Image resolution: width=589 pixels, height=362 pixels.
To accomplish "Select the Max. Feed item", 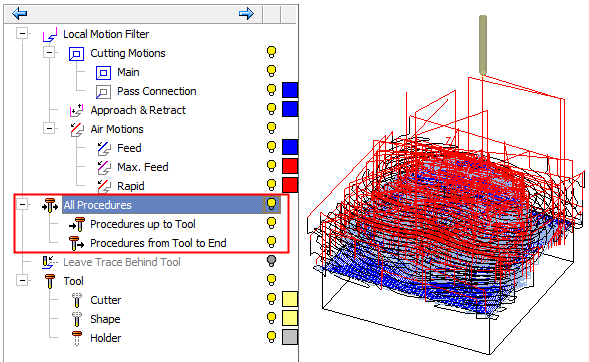I will click(x=143, y=167).
